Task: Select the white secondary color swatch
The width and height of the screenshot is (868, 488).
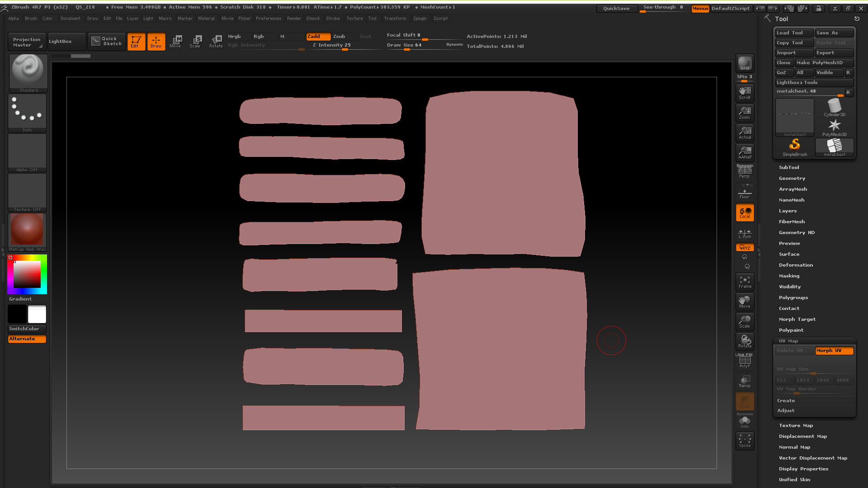Action: pos(37,314)
